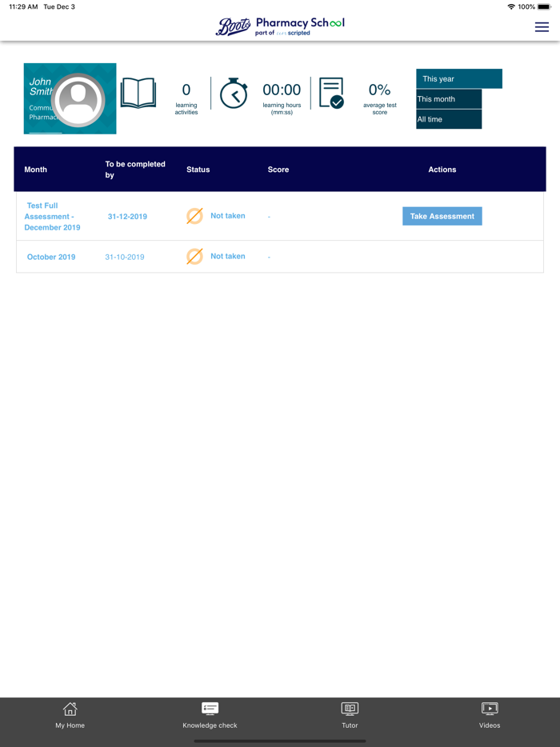The image size is (560, 747).
Task: Tap the Videos icon in bottom bar
Action: (490, 709)
